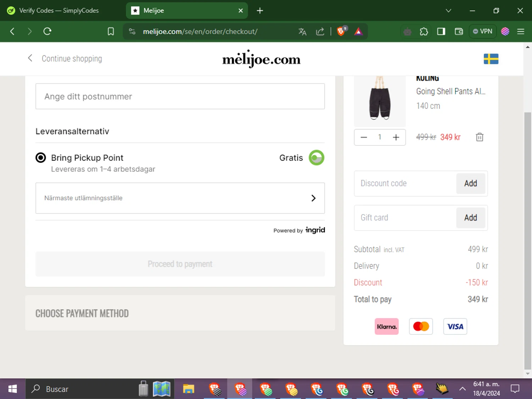Open a new browser tab
The image size is (532, 399).
[x=260, y=11]
